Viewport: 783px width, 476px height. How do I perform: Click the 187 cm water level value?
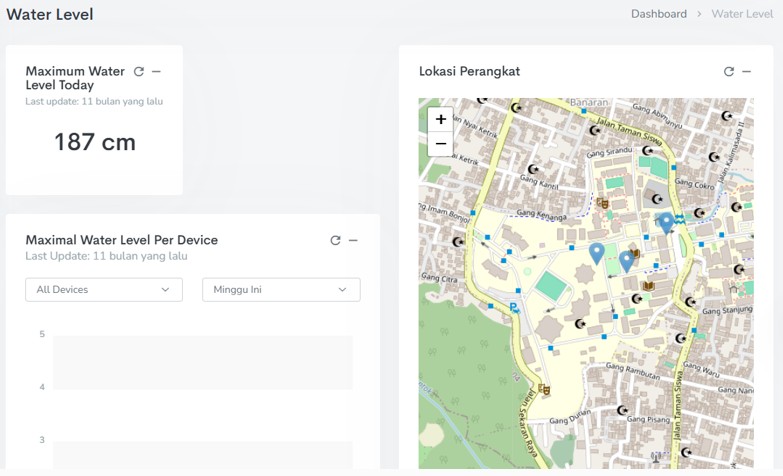[x=95, y=142]
